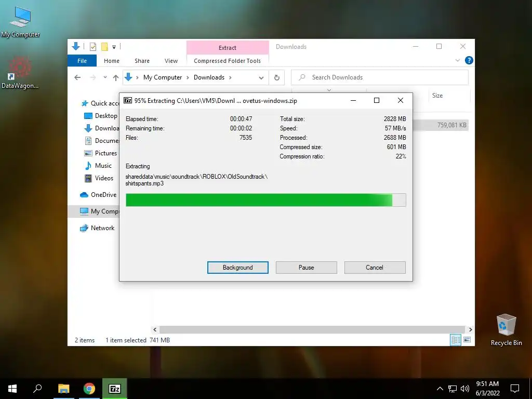The height and width of the screenshot is (399, 532).
Task: Open the File menu in Explorer
Action: coord(82,61)
